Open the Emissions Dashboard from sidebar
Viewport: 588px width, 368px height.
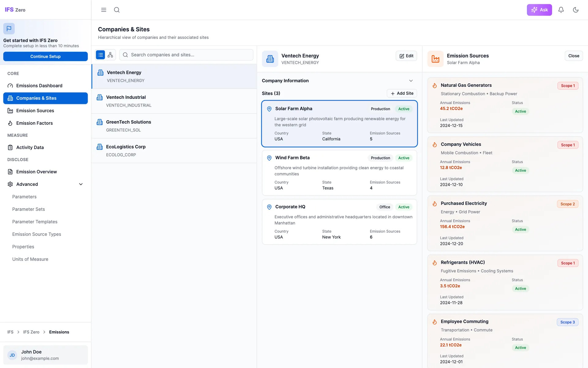coord(39,86)
